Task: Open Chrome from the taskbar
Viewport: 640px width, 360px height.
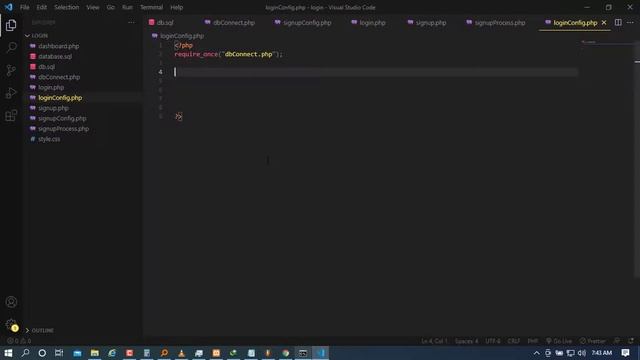Action: [x=286, y=353]
